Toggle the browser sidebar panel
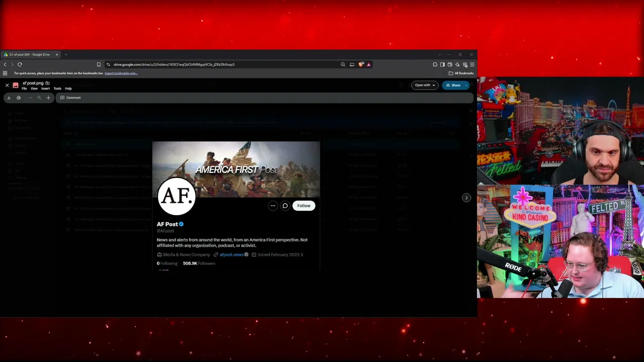This screenshot has width=644, height=362. click(x=442, y=64)
